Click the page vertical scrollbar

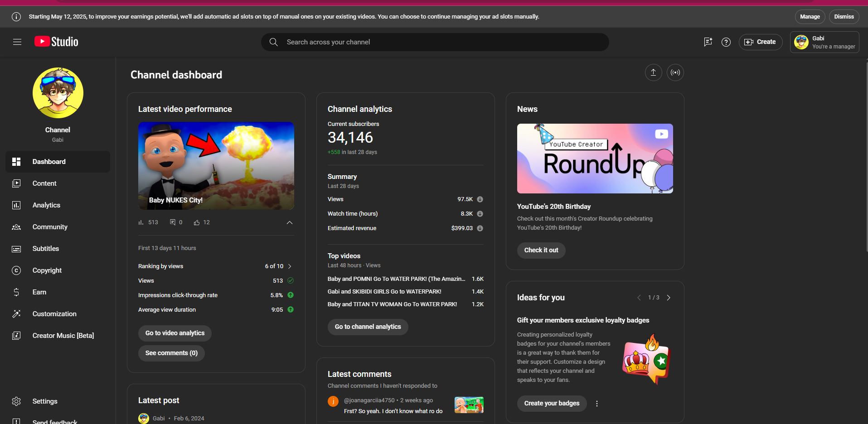point(866,156)
